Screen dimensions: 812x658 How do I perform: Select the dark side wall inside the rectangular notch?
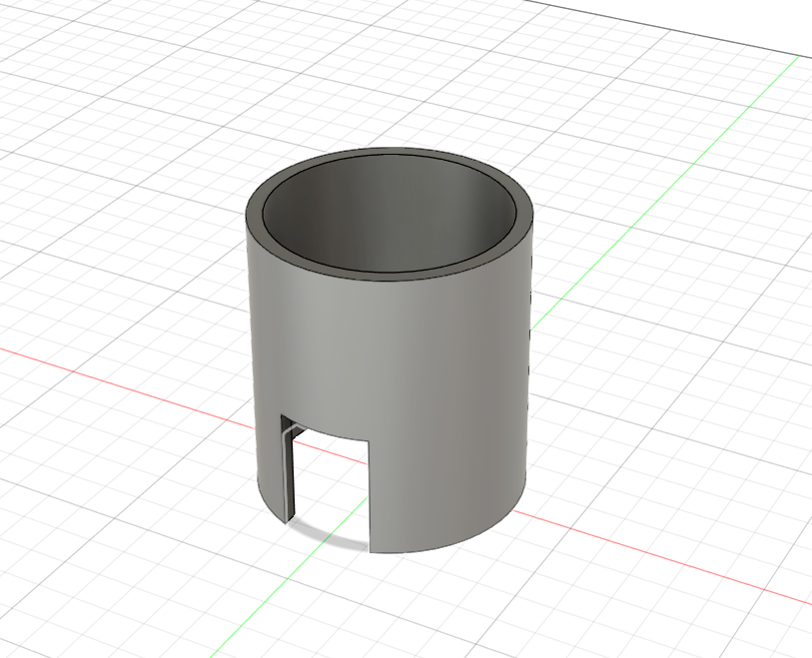pyautogui.click(x=288, y=473)
